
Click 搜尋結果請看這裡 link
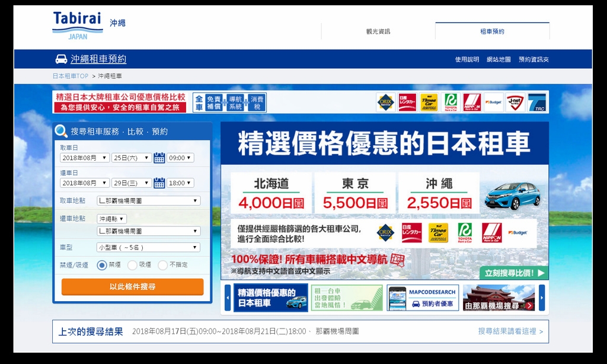pos(510,331)
